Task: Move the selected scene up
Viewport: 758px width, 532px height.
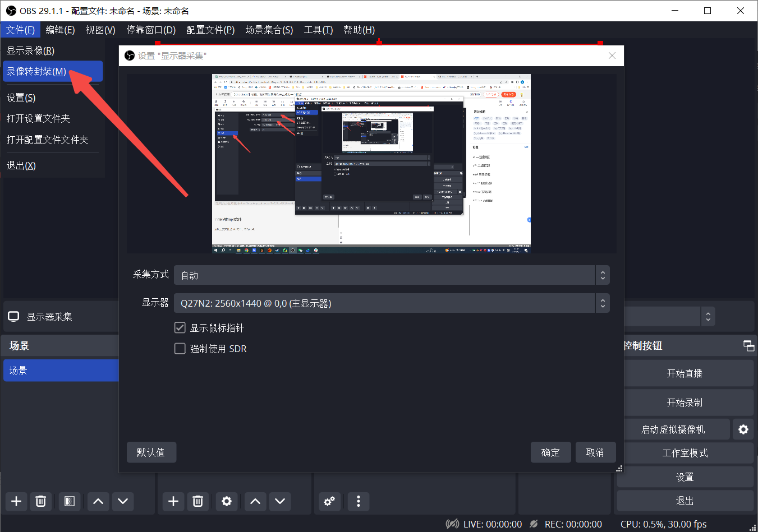Action: tap(98, 501)
